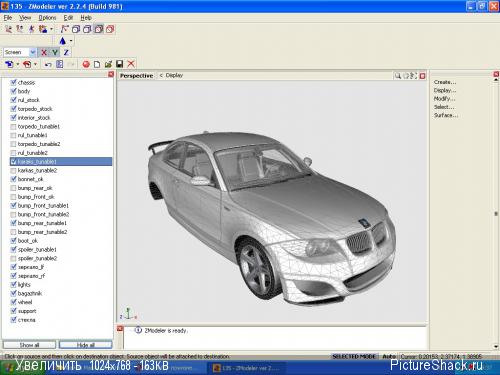Select the wheel object in list

25,302
